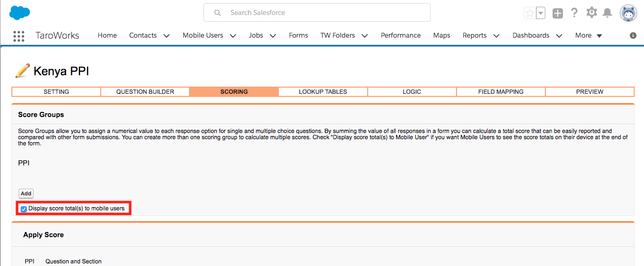Switch to the Question Builder tab
Viewport: 644px width, 266px height.
click(145, 92)
